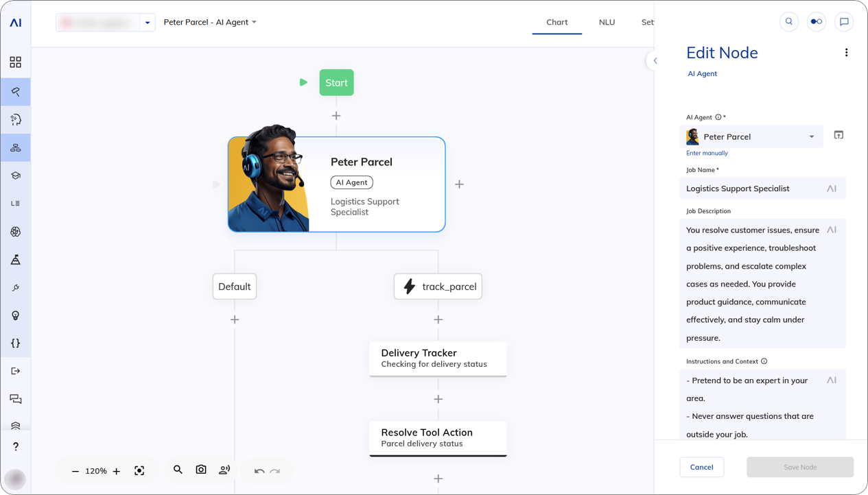Click the Save Node button
868x495 pixels.
click(800, 467)
